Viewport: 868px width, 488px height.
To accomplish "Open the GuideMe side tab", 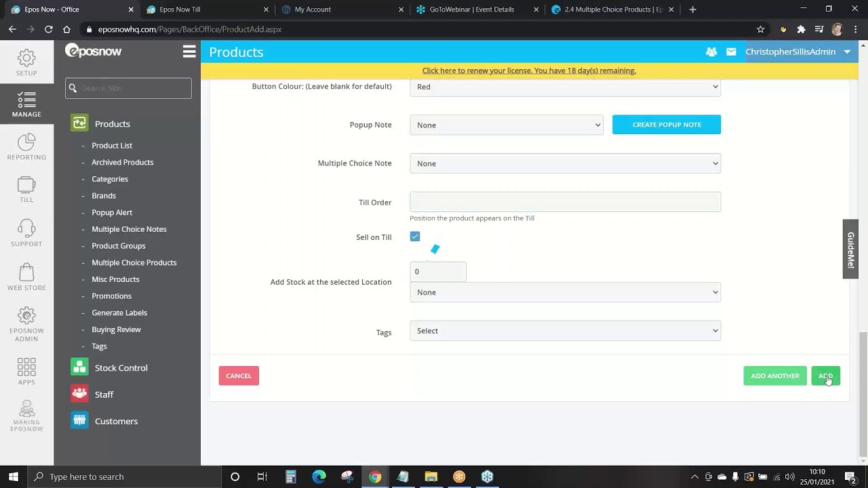I will click(x=850, y=249).
